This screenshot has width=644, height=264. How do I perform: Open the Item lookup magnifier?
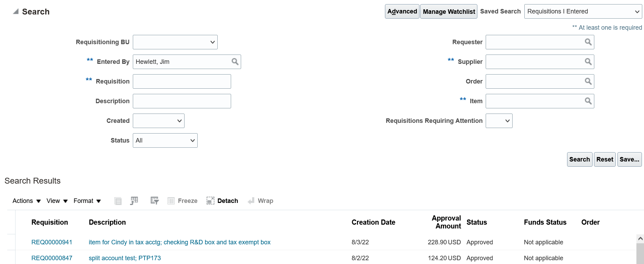[588, 101]
